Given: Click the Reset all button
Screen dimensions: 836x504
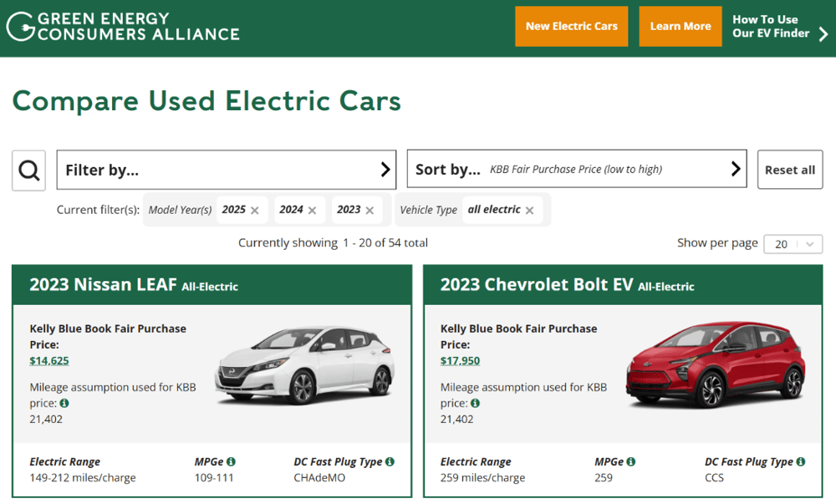Looking at the screenshot, I should point(789,169).
